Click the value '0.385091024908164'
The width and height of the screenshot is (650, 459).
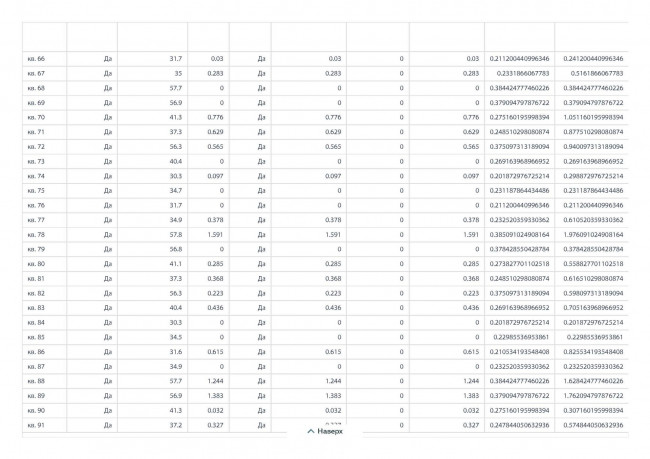[519, 235]
